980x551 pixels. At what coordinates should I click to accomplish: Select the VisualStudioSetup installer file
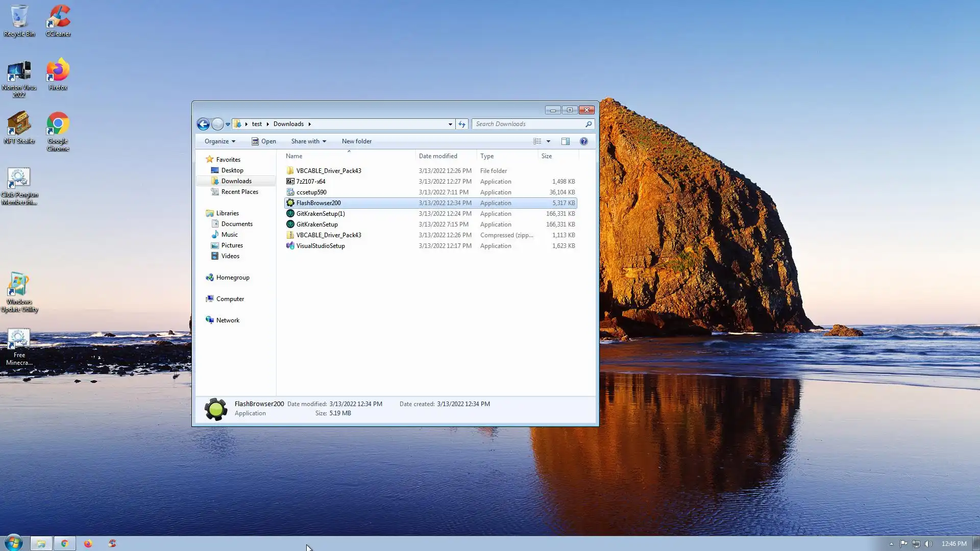[321, 246]
